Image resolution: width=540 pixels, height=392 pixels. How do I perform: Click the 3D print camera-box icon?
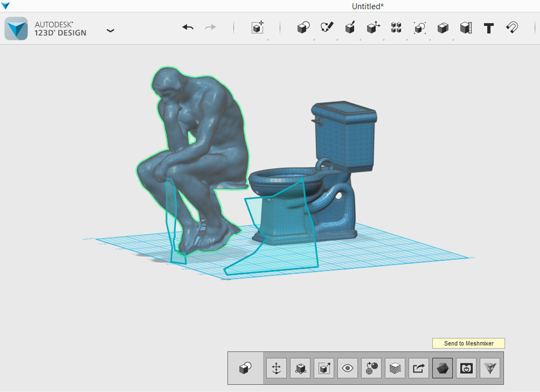pos(466,368)
